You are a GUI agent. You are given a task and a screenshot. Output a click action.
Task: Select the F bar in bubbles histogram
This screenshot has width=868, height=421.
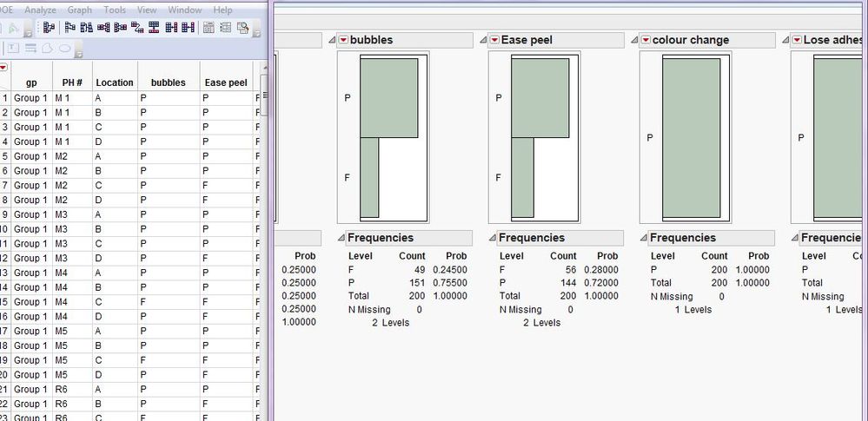(x=369, y=178)
